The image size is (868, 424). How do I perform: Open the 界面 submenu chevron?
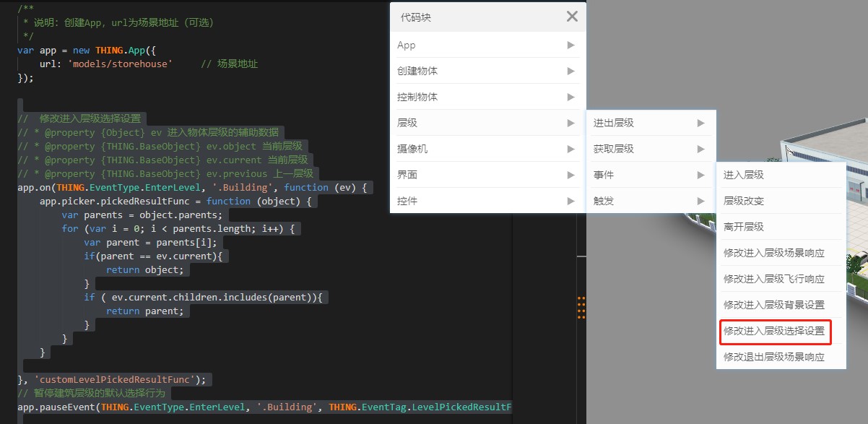(570, 174)
